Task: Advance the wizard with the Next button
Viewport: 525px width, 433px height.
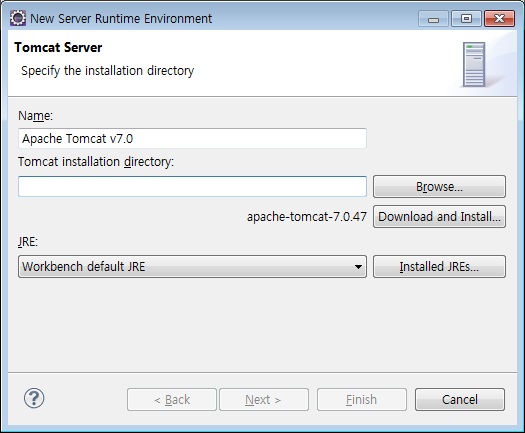Action: (264, 400)
